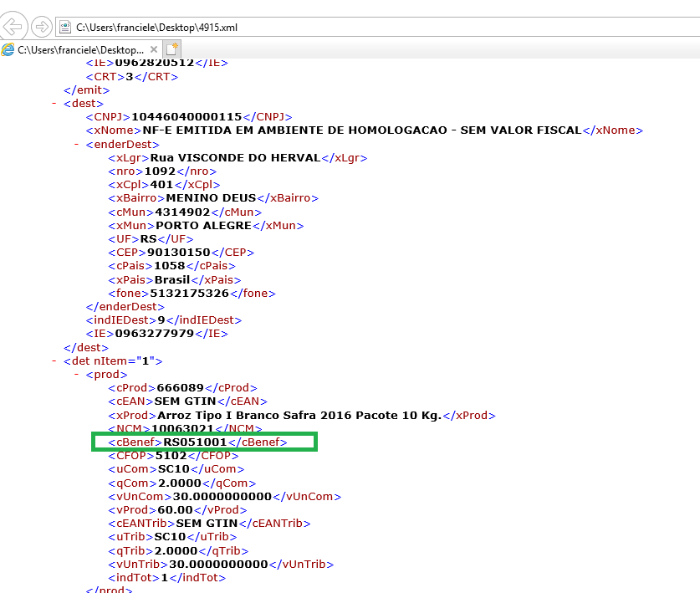Click the uTrib value SC10

pyautogui.click(x=170, y=537)
